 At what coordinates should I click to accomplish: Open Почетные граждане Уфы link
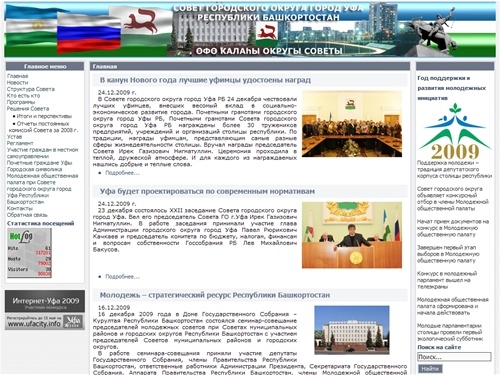click(x=39, y=163)
